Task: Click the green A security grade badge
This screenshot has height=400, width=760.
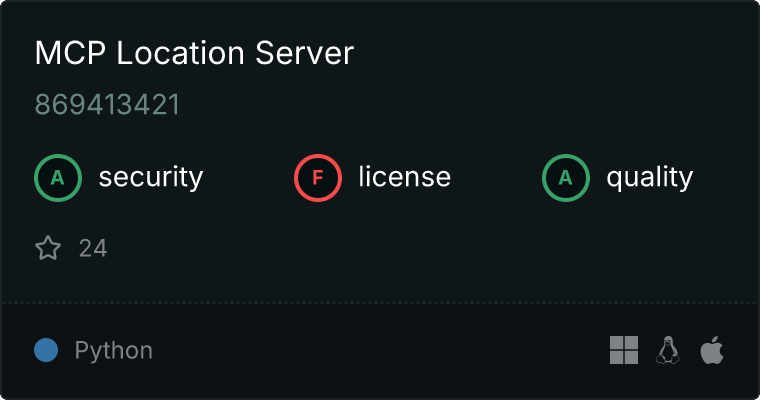Action: [58, 178]
